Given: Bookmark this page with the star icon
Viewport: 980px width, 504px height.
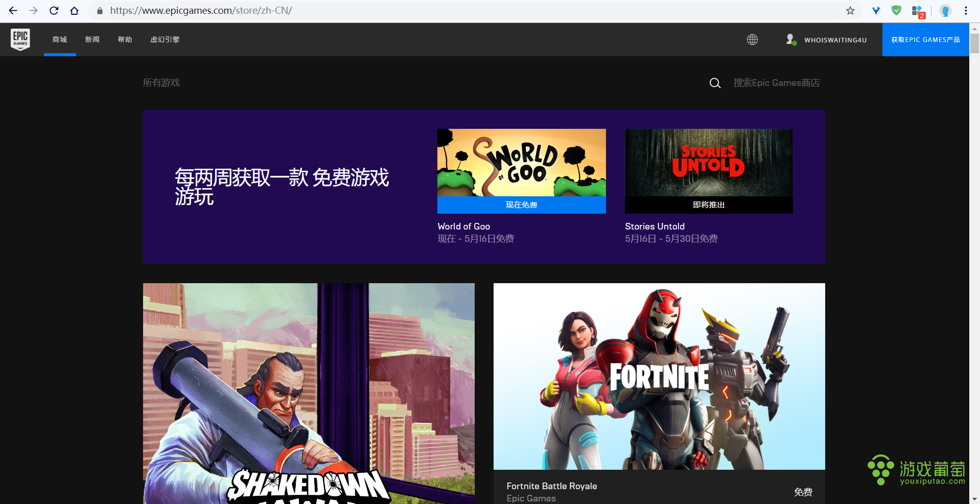Looking at the screenshot, I should click(x=850, y=11).
